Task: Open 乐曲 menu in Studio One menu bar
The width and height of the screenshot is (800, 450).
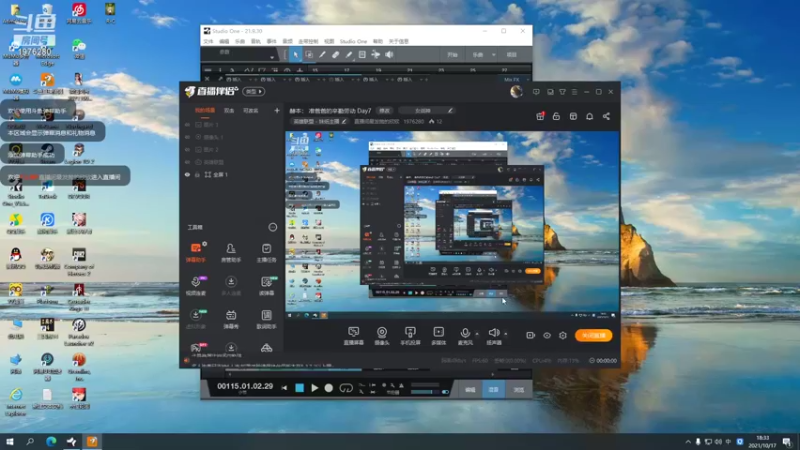Action: click(240, 41)
